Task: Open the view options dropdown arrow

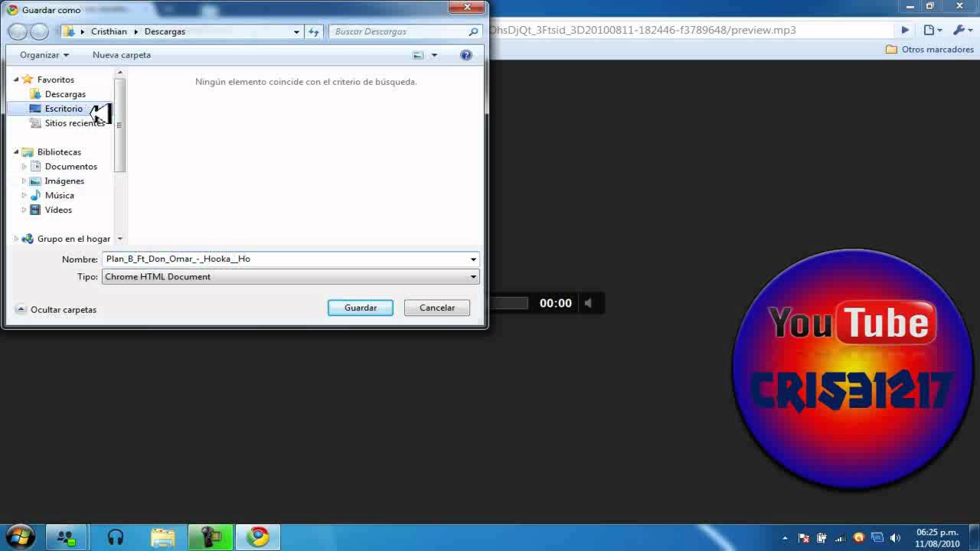Action: 434,55
